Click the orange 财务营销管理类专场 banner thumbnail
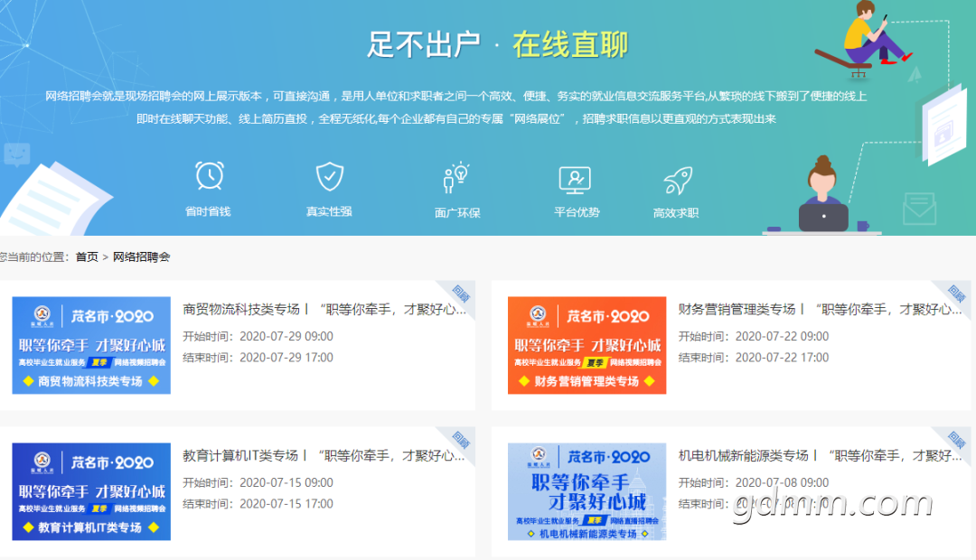This screenshot has width=976, height=560. coord(587,345)
